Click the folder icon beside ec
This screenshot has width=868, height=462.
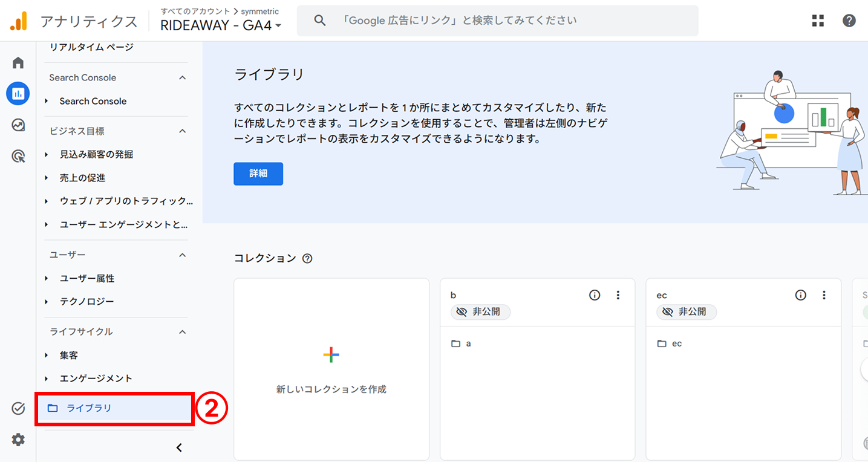point(662,343)
